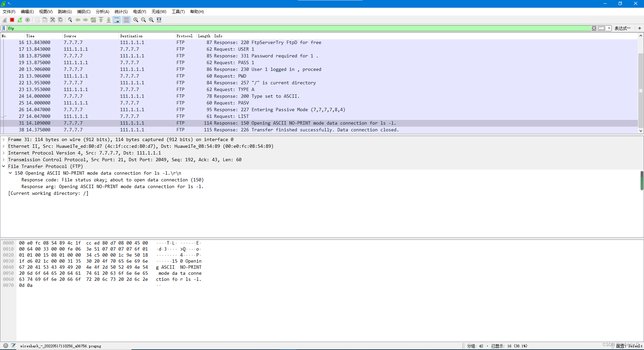
Task: Open the display filter bookmark menu
Action: pos(4,28)
